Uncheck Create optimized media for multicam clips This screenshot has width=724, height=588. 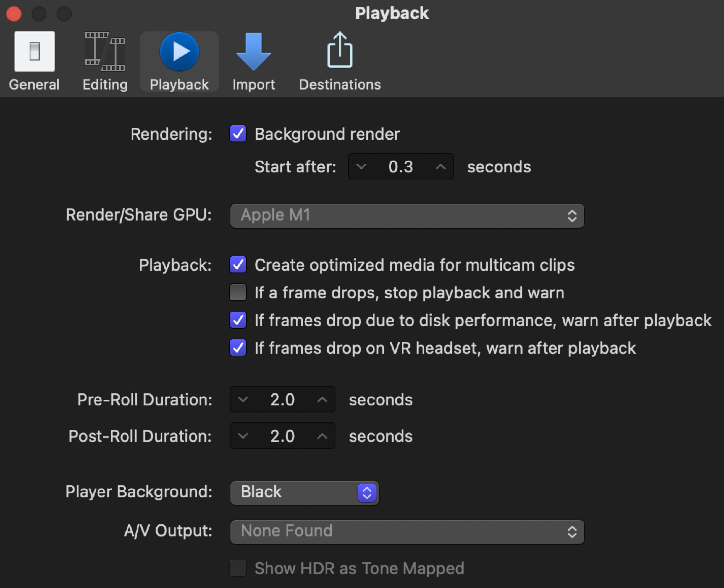(x=238, y=264)
